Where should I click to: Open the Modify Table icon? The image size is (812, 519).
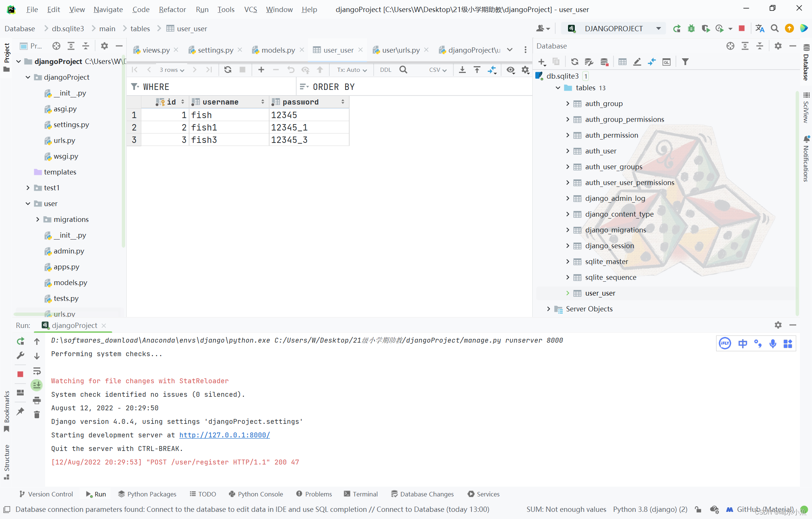tap(637, 62)
